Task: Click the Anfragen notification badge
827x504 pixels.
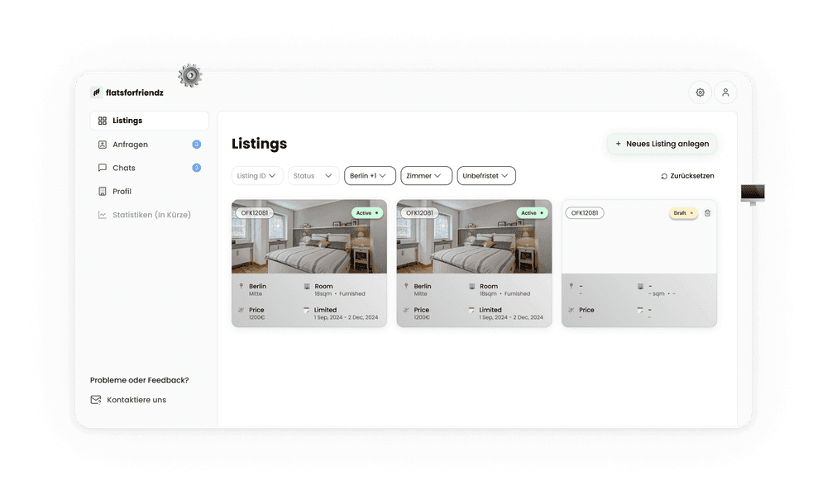Action: 196,145
